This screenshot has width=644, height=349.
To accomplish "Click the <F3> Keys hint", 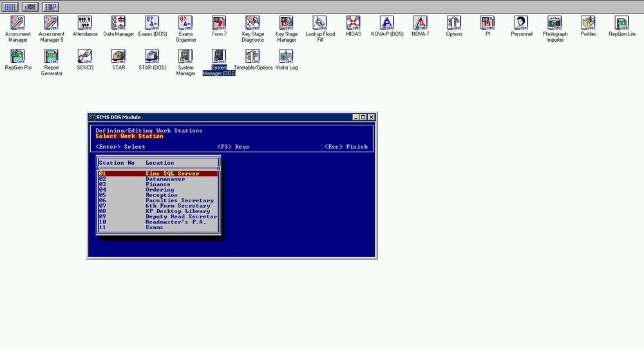I will [x=233, y=147].
